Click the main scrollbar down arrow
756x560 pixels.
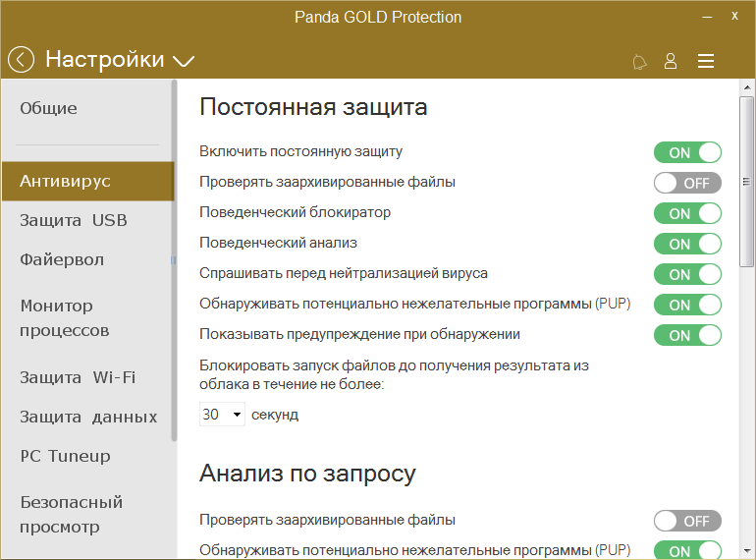pos(747,550)
